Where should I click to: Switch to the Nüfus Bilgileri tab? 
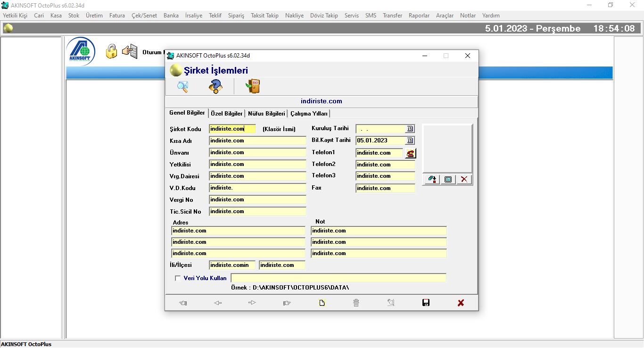point(266,114)
